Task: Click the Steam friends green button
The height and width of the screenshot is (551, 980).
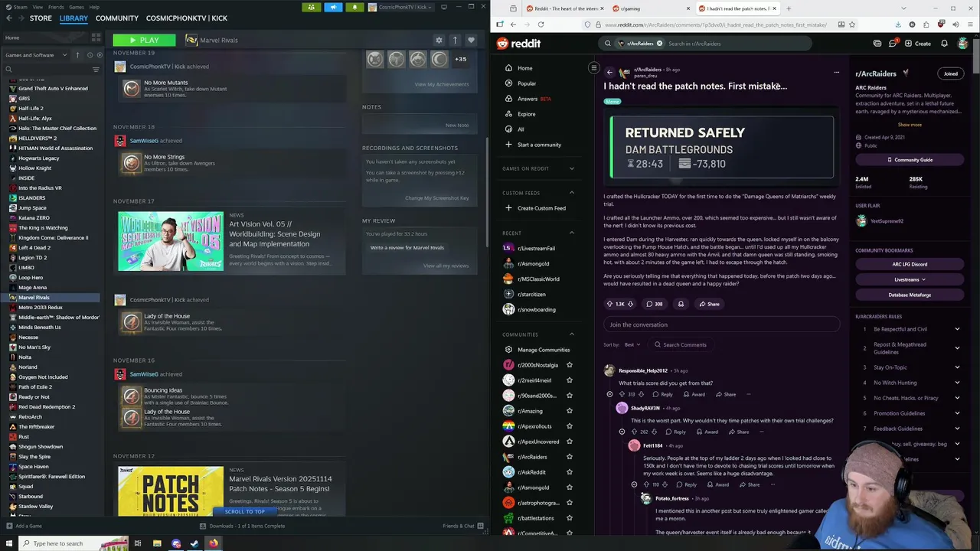Action: (311, 7)
